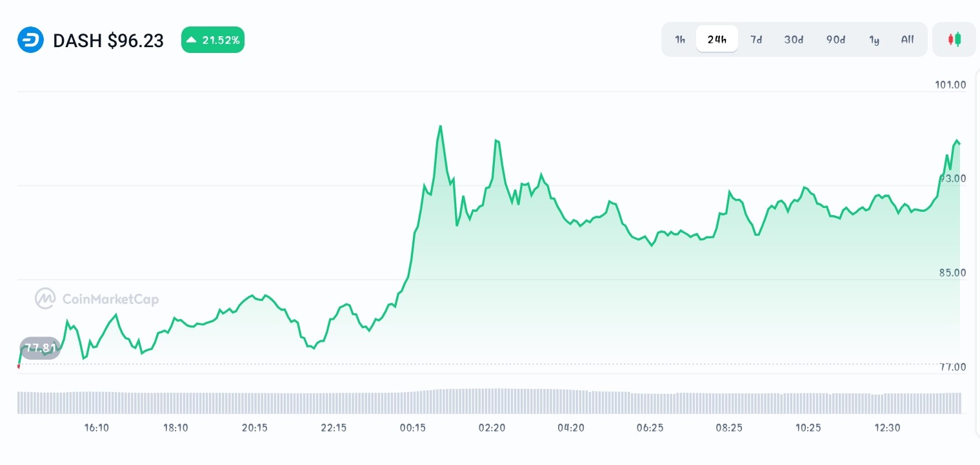Click the highest price peak on chart

pyautogui.click(x=440, y=126)
